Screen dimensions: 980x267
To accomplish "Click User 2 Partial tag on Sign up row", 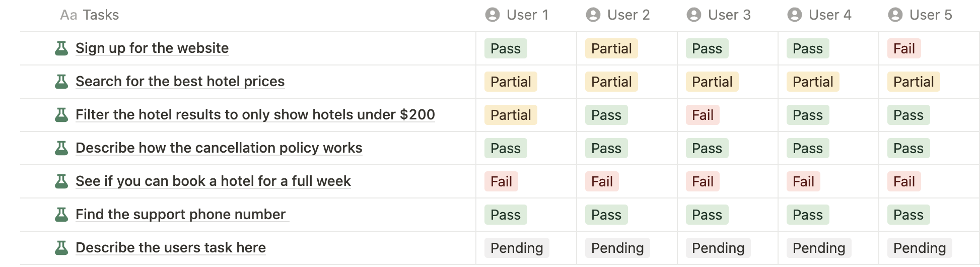I will coord(611,48).
